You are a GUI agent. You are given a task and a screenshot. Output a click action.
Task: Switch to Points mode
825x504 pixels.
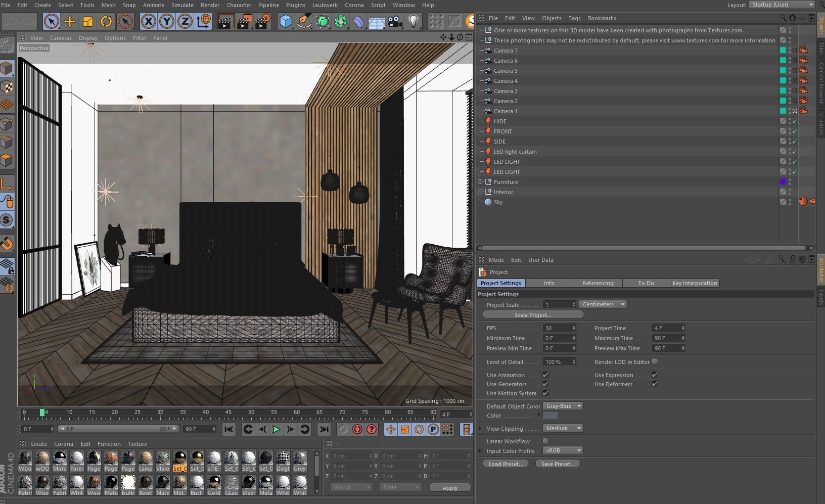(7, 124)
